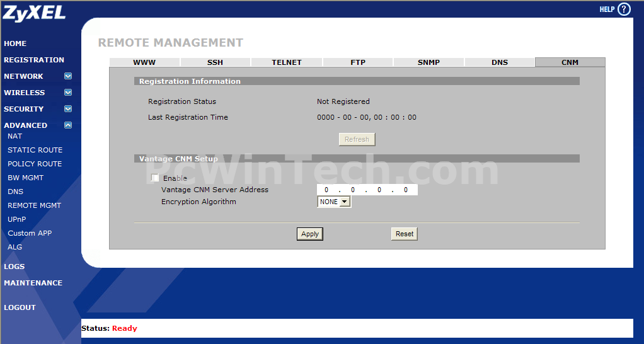
Task: Open the Encryption Algorithm NONE dropdown
Action: (x=334, y=202)
